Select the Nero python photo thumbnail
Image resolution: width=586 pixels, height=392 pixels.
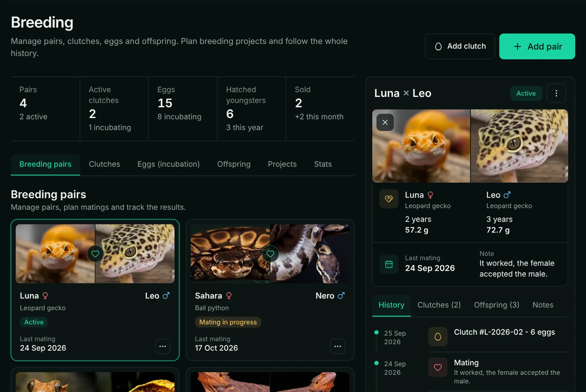[x=310, y=254]
